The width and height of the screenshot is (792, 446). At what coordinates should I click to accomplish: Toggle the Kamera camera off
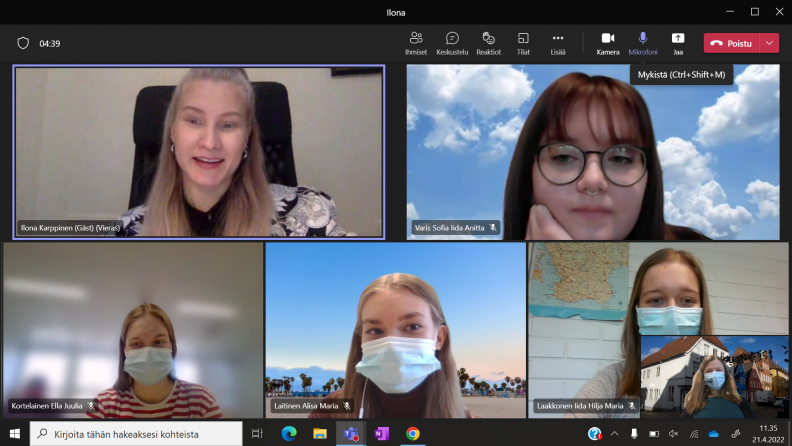(608, 42)
